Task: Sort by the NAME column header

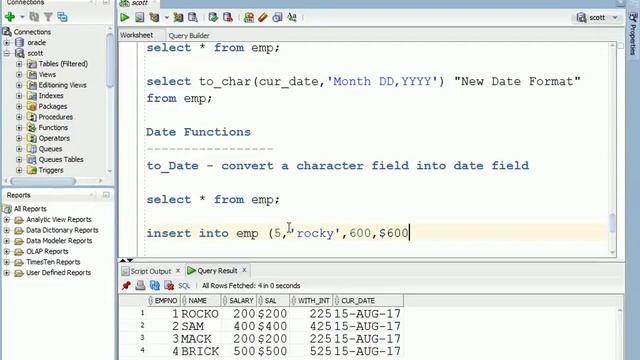Action: pos(200,300)
